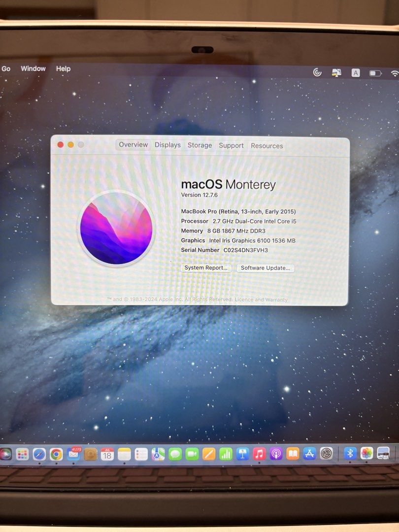Open Launchpad in the Dock

tap(22, 454)
